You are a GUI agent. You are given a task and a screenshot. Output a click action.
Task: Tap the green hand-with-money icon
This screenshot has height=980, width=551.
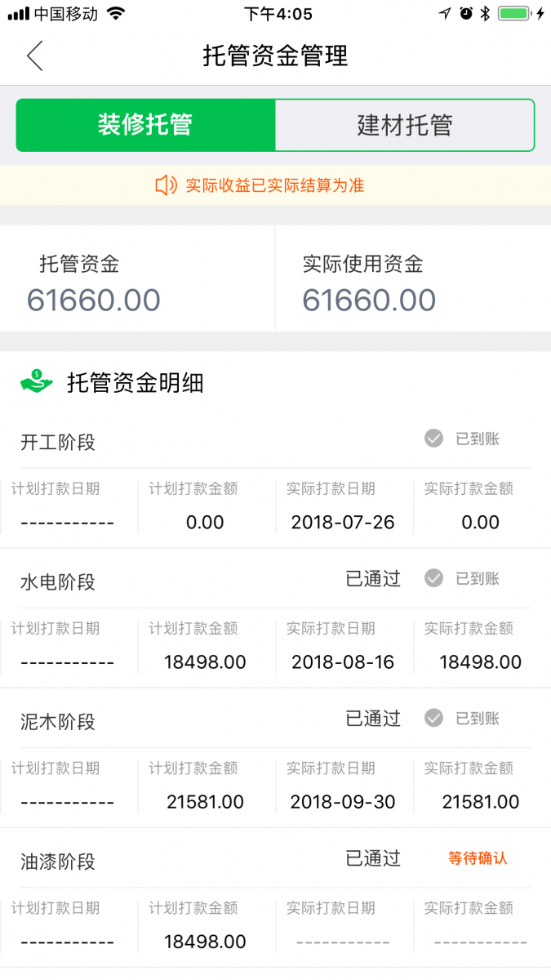(37, 381)
